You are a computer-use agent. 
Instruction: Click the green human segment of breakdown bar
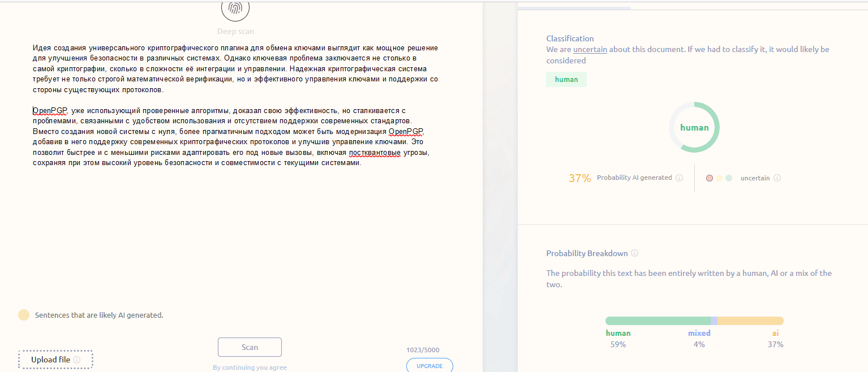(x=658, y=321)
